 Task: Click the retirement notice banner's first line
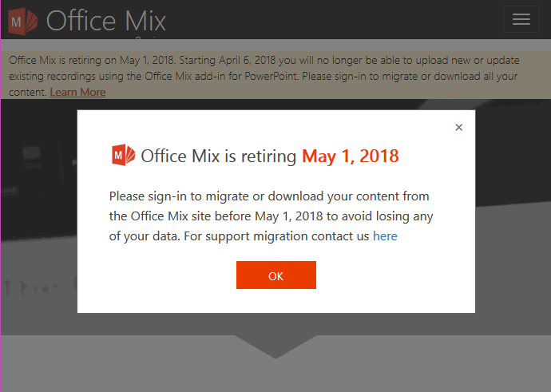[264, 60]
